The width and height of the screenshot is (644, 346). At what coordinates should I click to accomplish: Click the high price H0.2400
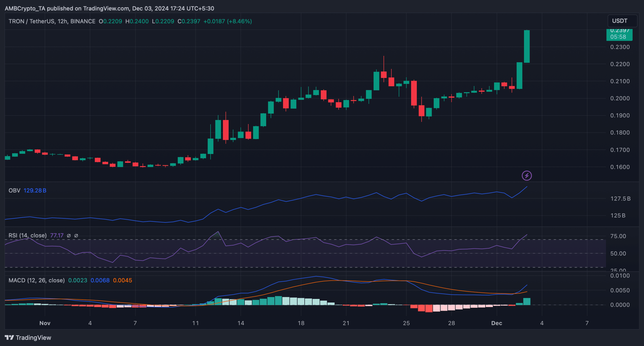point(137,21)
